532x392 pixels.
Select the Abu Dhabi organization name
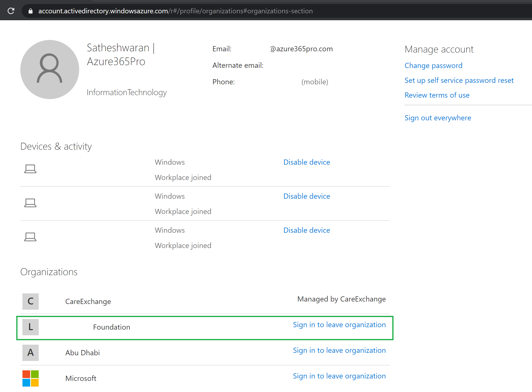[83, 353]
